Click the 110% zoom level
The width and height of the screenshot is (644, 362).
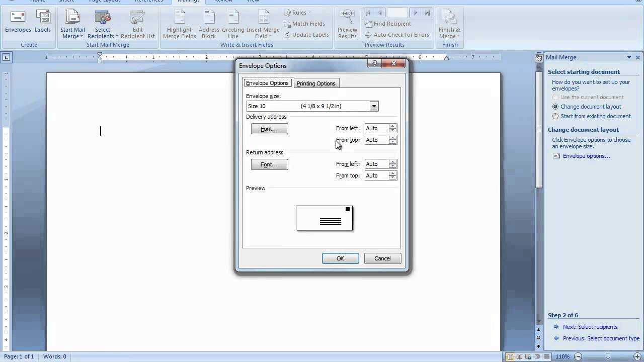point(562,356)
